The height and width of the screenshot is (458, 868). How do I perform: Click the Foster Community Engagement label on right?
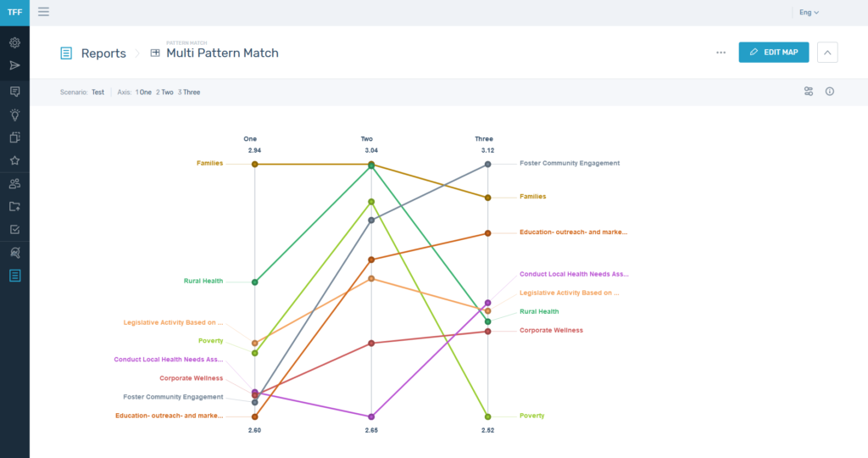(570, 163)
